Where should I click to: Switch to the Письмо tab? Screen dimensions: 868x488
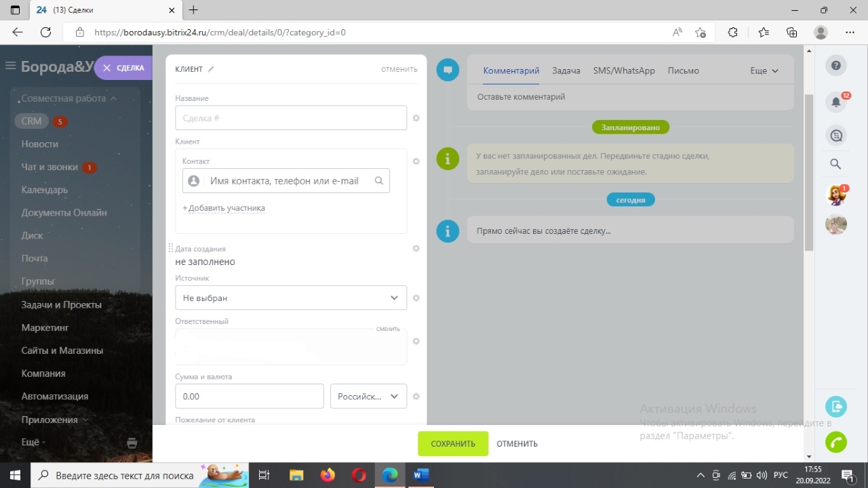[x=684, y=70]
